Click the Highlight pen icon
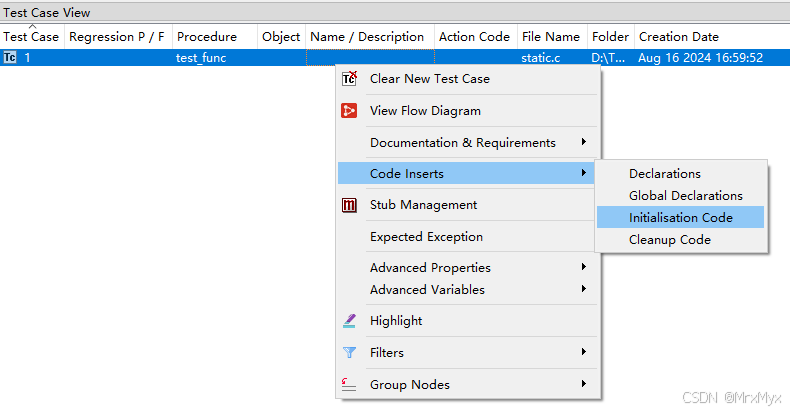This screenshot has width=790, height=411. [x=349, y=321]
